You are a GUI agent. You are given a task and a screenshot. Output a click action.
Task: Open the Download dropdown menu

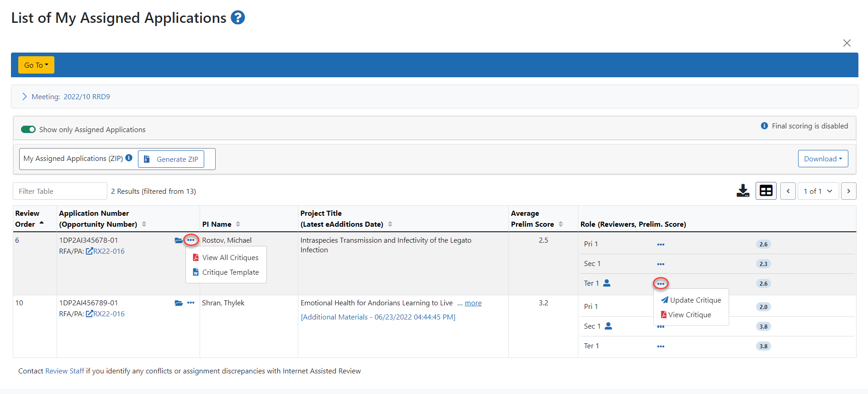coord(823,159)
